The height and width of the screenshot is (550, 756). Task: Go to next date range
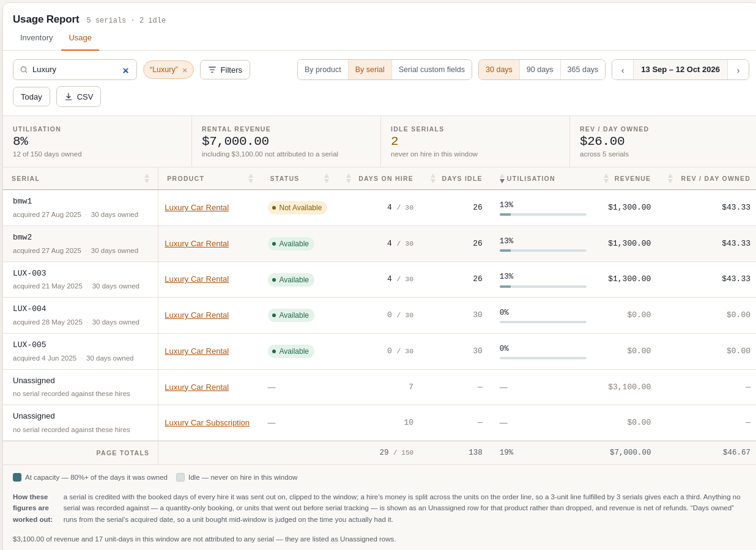(x=738, y=70)
